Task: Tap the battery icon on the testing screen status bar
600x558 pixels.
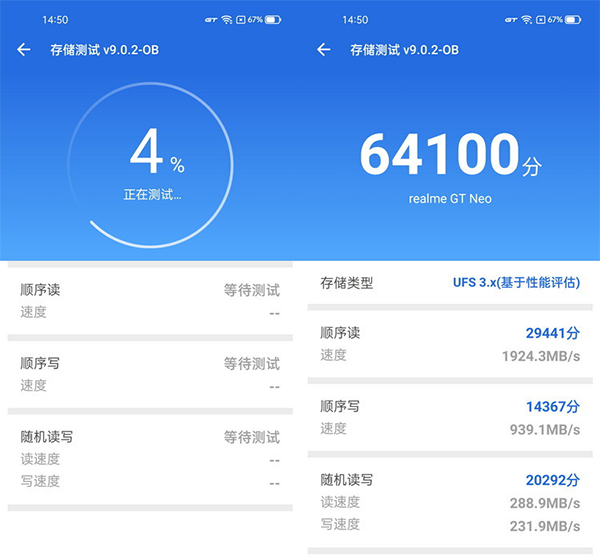Action: tap(273, 20)
